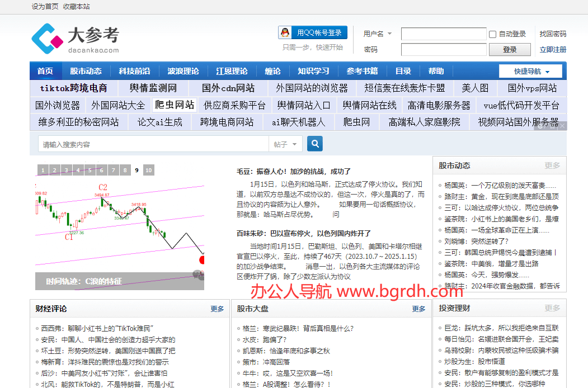Image resolution: width=588 pixels, height=388 pixels.
Task: Click the 设为首页 link at top left
Action: coord(45,7)
